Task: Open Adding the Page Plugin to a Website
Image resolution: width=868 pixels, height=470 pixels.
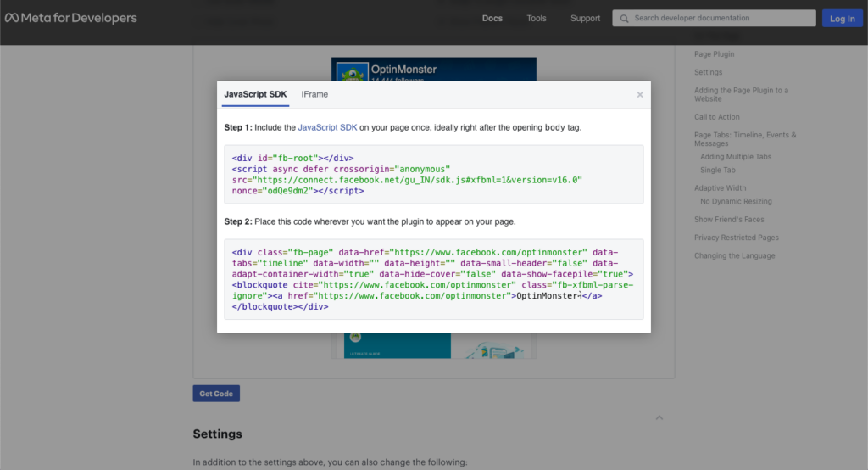Action: tap(741, 94)
